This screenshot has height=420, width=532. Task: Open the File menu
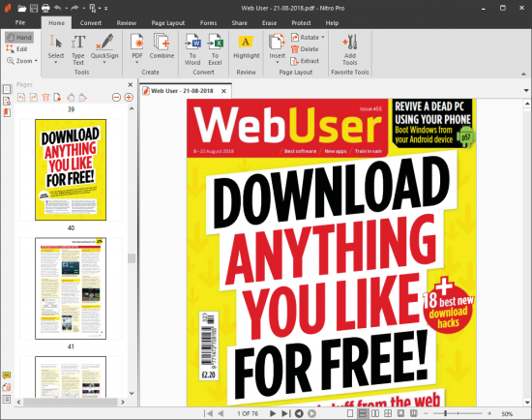point(20,23)
